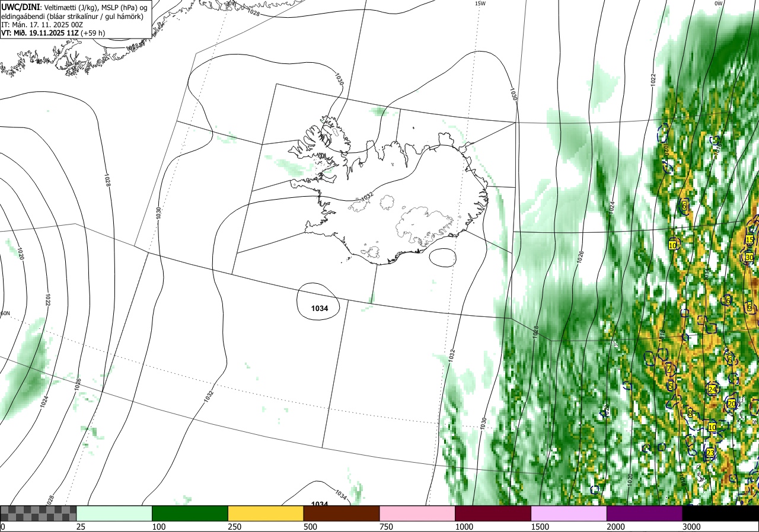Select the brown 500–750 legend swatch

point(342,513)
